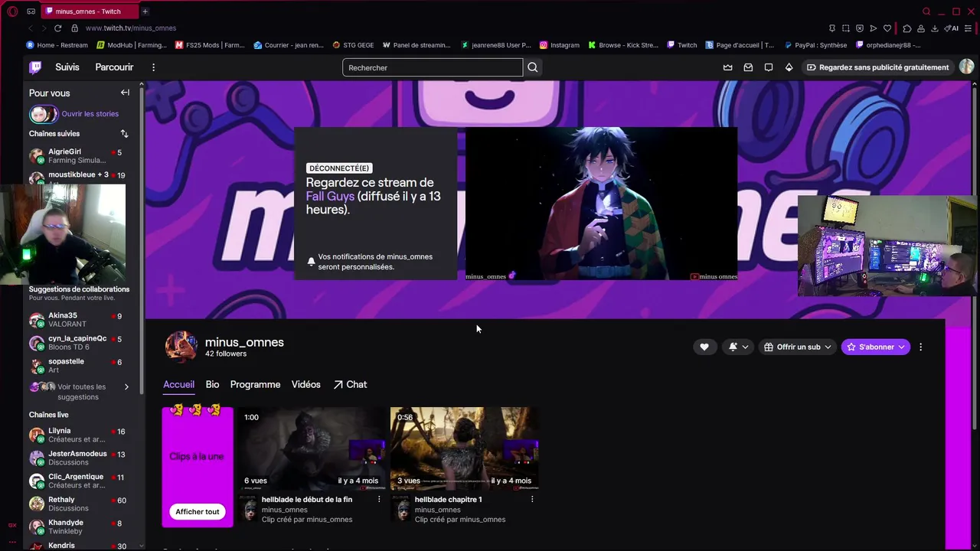Open minus_omnes channel avatar
980x551 pixels.
click(x=181, y=347)
